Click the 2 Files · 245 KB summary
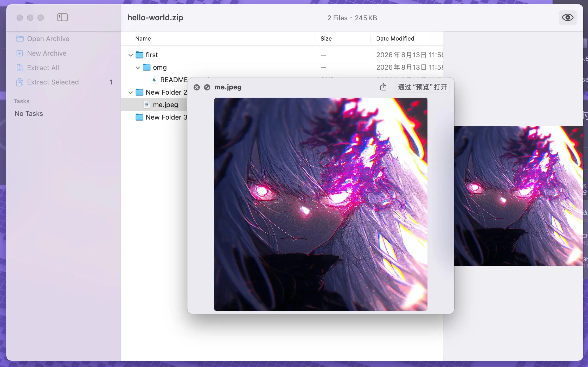588x367 pixels. click(352, 18)
